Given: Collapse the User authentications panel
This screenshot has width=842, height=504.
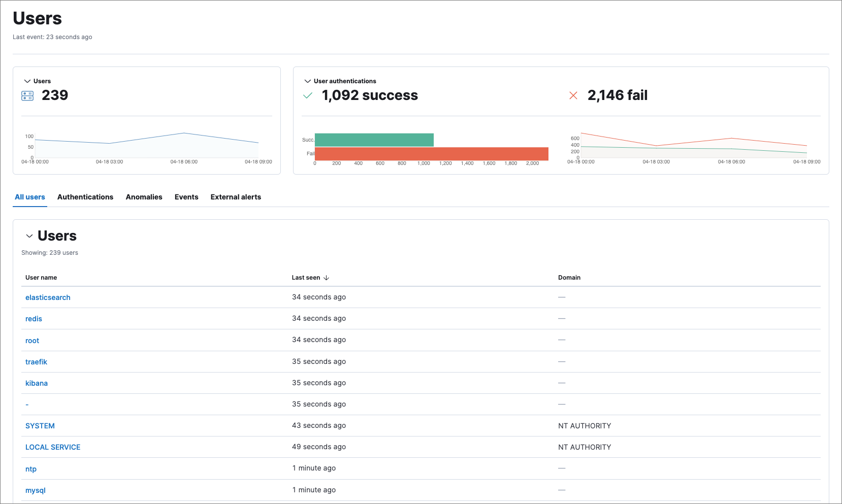Looking at the screenshot, I should pyautogui.click(x=307, y=81).
